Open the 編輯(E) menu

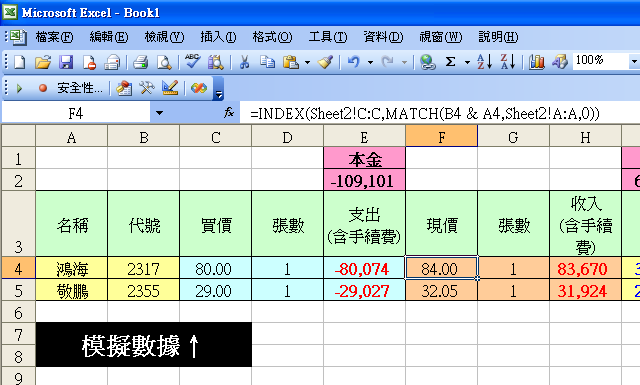[109, 37]
